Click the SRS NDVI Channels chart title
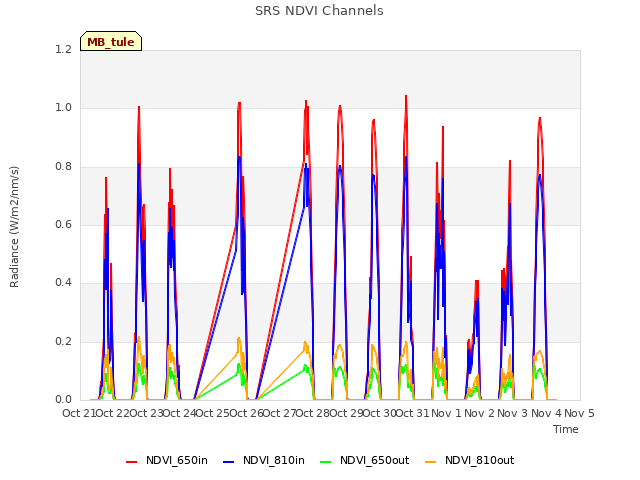This screenshot has width=640, height=480. pyautogui.click(x=319, y=11)
